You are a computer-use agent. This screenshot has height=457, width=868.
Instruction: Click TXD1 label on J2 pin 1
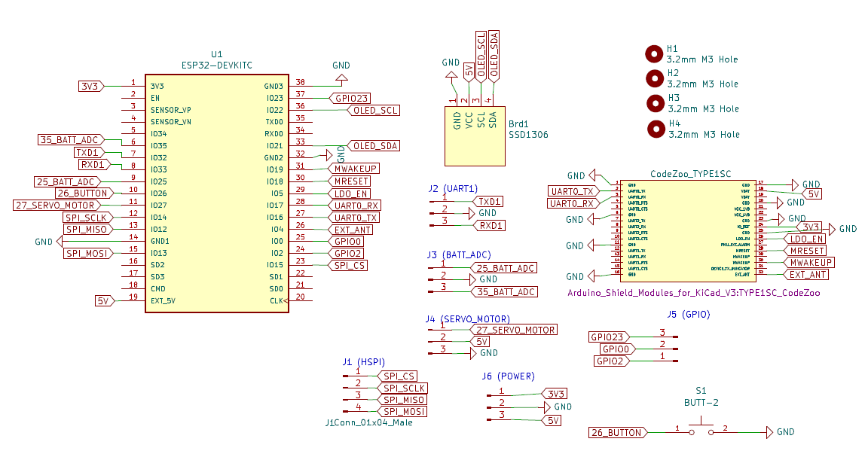[489, 201]
